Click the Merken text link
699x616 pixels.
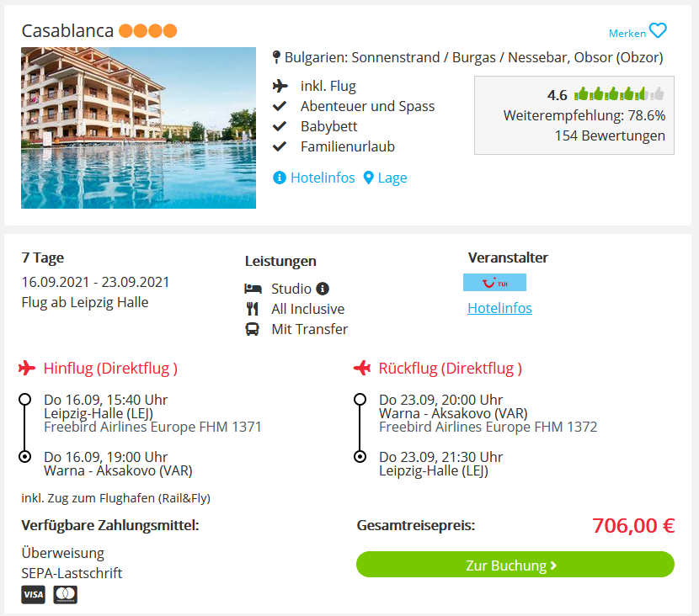627,34
